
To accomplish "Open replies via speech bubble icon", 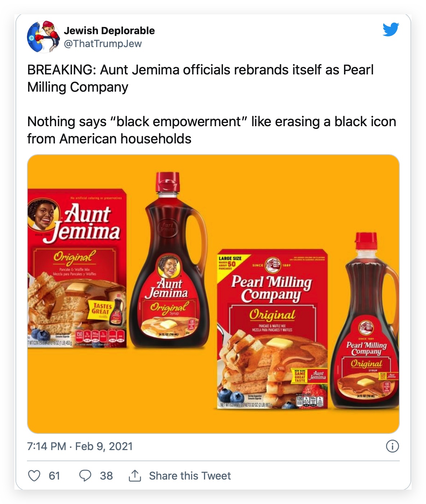I will pyautogui.click(x=85, y=476).
